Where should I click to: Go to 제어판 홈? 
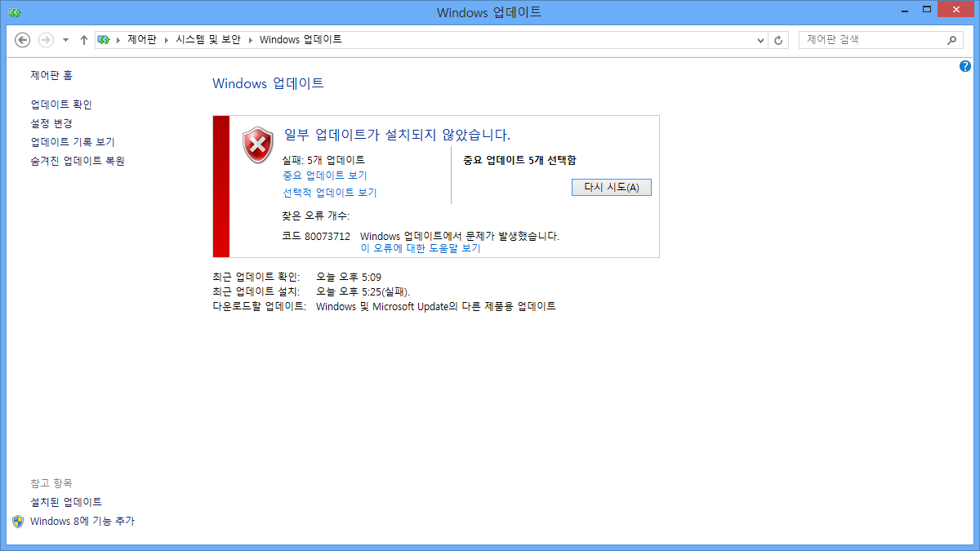tap(51, 75)
